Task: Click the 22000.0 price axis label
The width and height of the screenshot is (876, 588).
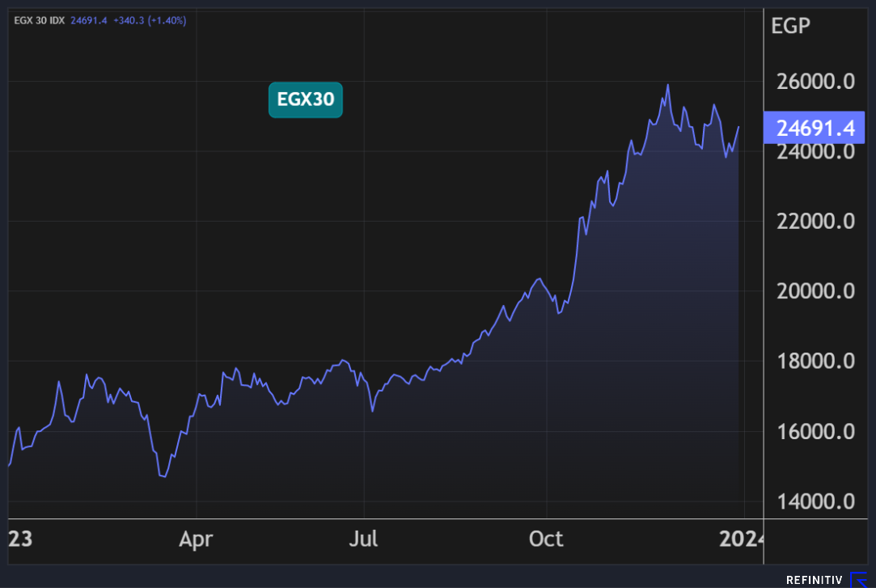Action: [815, 222]
